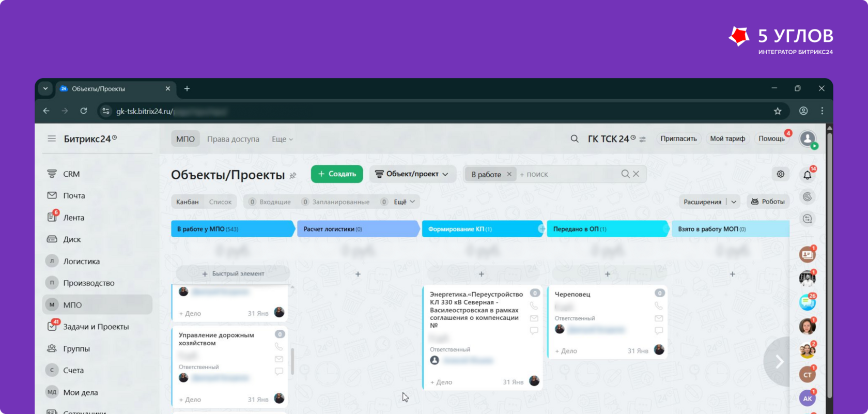Image resolution: width=868 pixels, height=414 pixels.
Task: Select Логистика in the sidebar
Action: pos(81,262)
